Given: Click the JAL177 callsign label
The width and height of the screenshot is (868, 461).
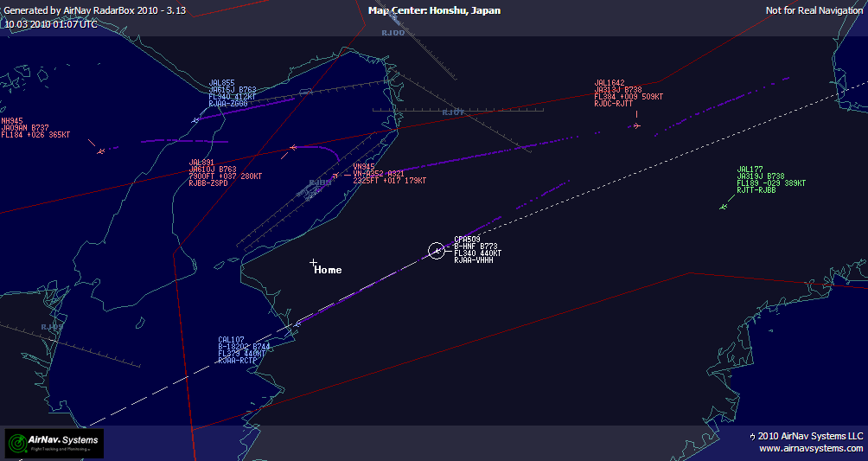Looking at the screenshot, I should (x=750, y=170).
